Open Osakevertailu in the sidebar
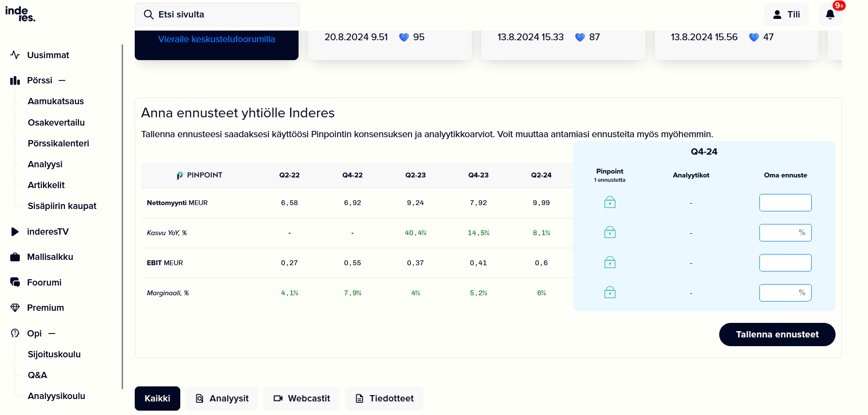This screenshot has width=868, height=415. pos(56,123)
